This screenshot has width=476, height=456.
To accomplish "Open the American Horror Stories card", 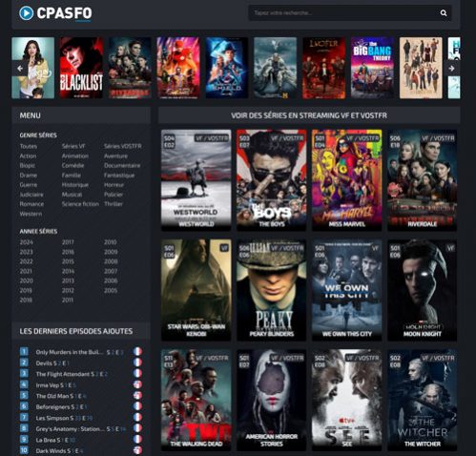I will point(272,400).
